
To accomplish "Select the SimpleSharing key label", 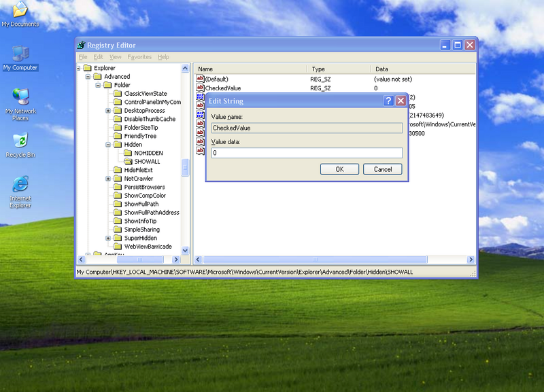I will pyautogui.click(x=142, y=230).
